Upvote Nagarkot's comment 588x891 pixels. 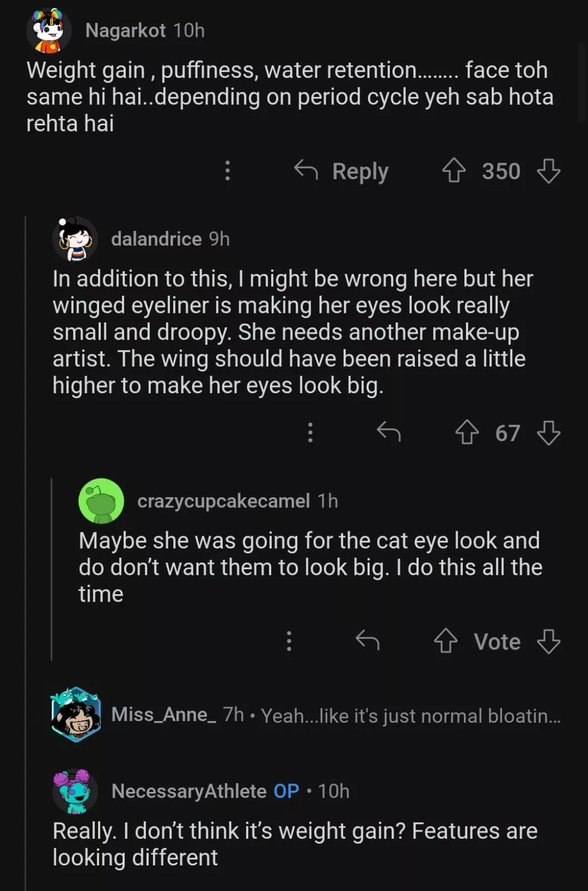click(454, 171)
